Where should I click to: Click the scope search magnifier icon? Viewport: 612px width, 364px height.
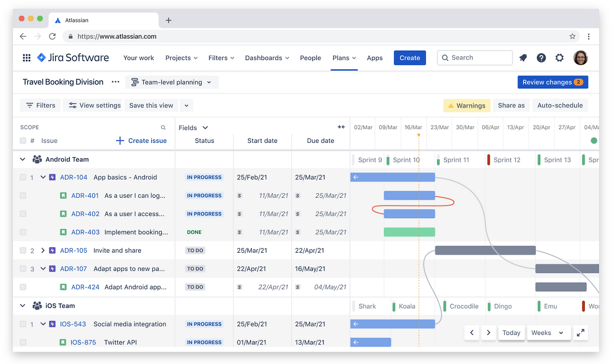coord(163,128)
